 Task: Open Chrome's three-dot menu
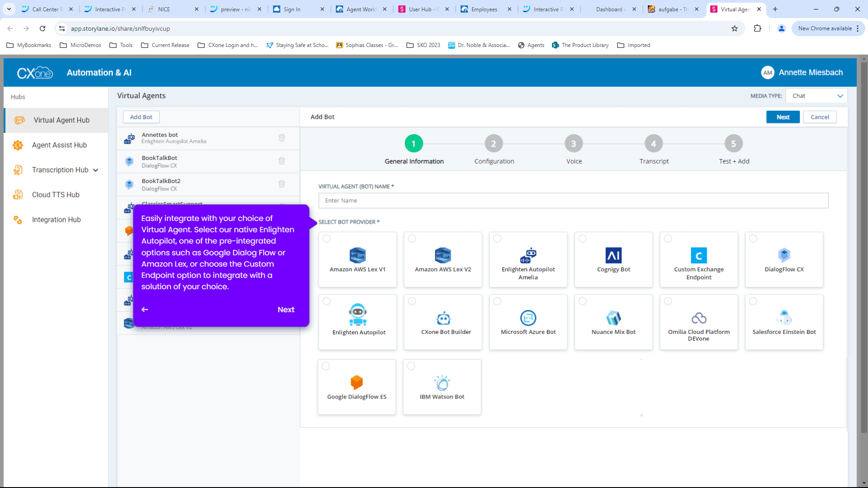click(x=858, y=28)
